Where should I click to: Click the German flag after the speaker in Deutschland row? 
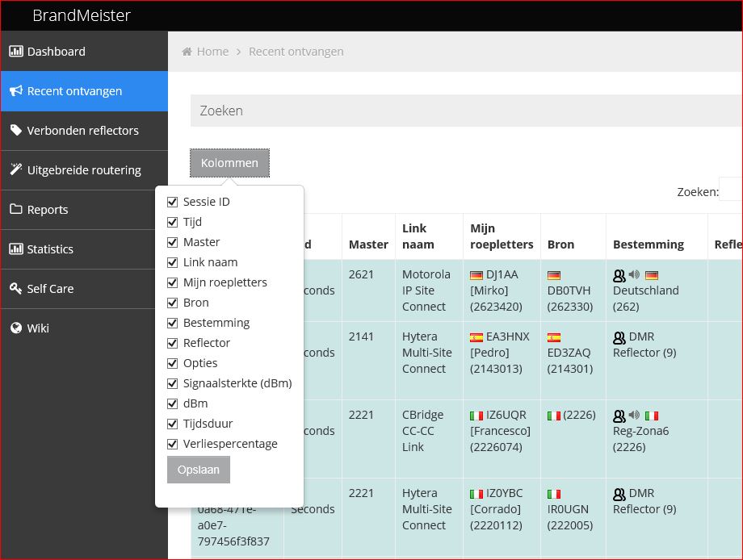point(652,275)
